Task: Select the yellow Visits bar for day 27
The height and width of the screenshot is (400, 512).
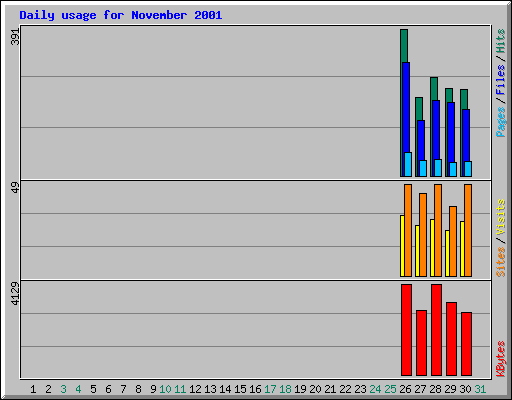Action: coord(417,251)
